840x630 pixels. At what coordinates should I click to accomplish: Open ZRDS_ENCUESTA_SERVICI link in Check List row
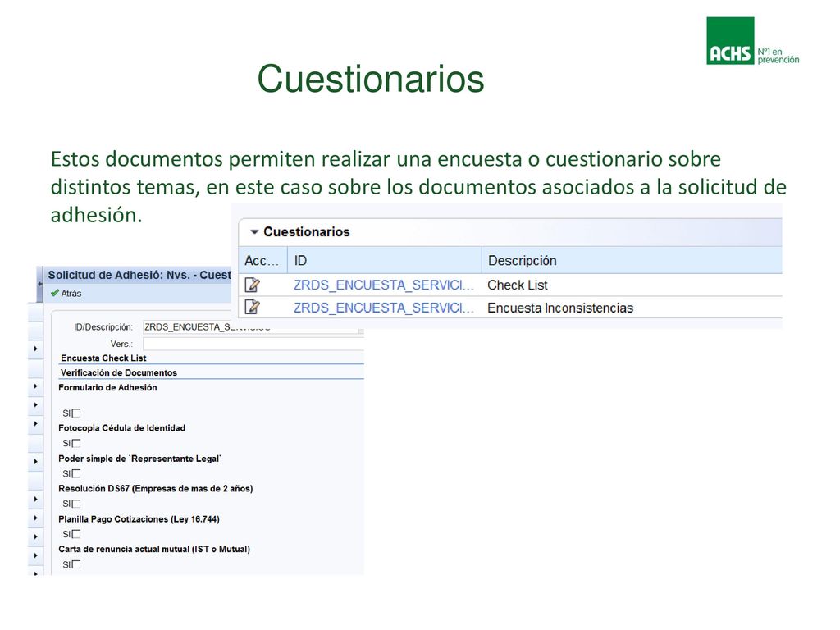[x=384, y=285]
